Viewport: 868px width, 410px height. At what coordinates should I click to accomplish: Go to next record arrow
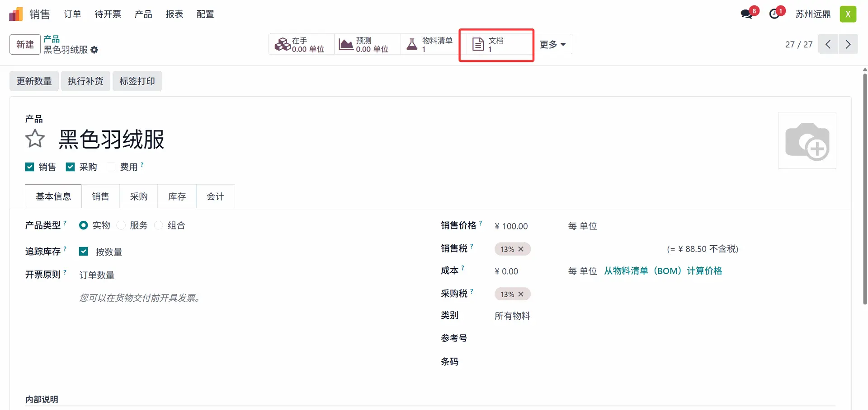[848, 44]
